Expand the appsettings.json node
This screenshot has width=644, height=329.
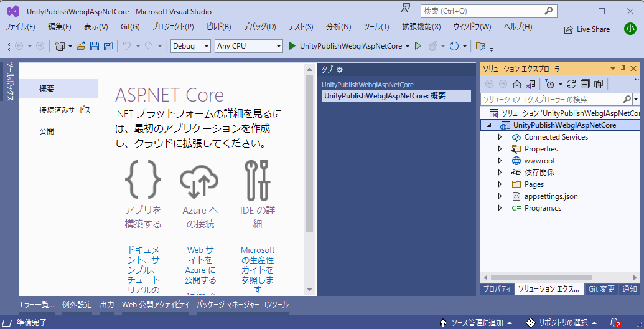[x=500, y=196]
